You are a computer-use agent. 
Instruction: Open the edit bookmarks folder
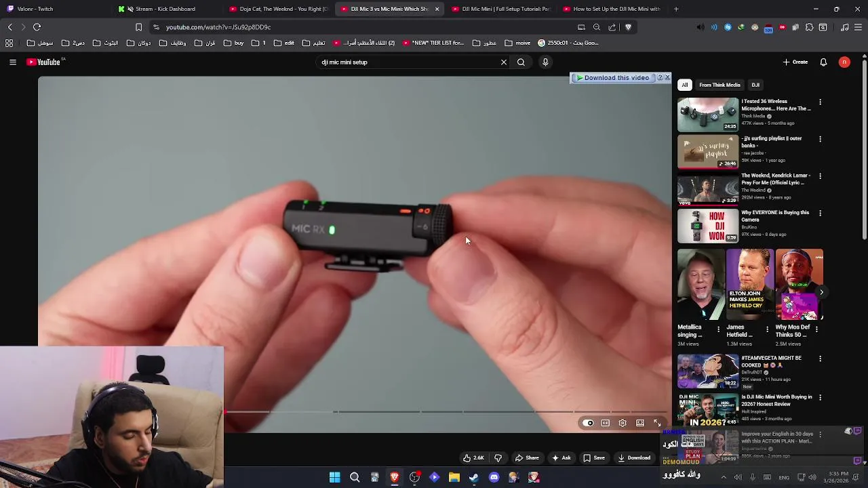pyautogui.click(x=283, y=43)
